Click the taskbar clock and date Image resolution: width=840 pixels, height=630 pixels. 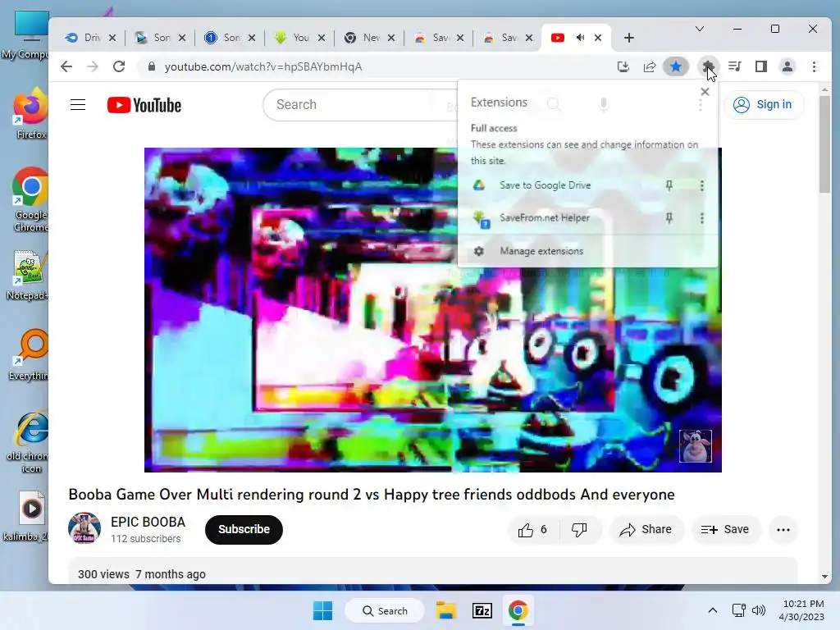pos(802,610)
